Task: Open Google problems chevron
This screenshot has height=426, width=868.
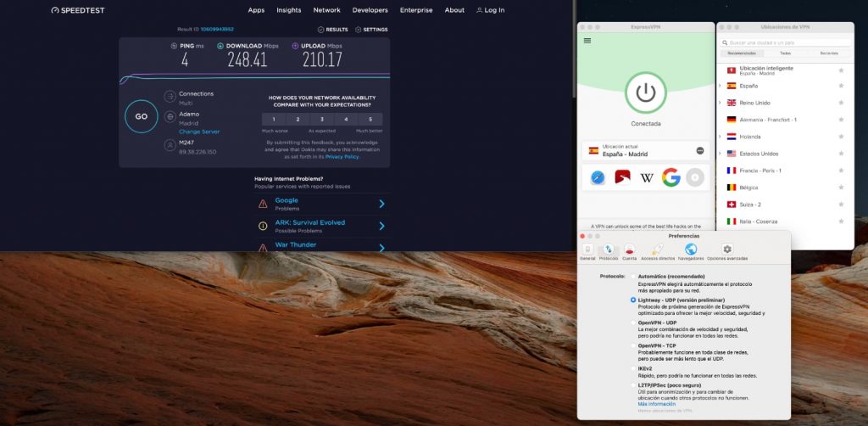Action: click(382, 204)
